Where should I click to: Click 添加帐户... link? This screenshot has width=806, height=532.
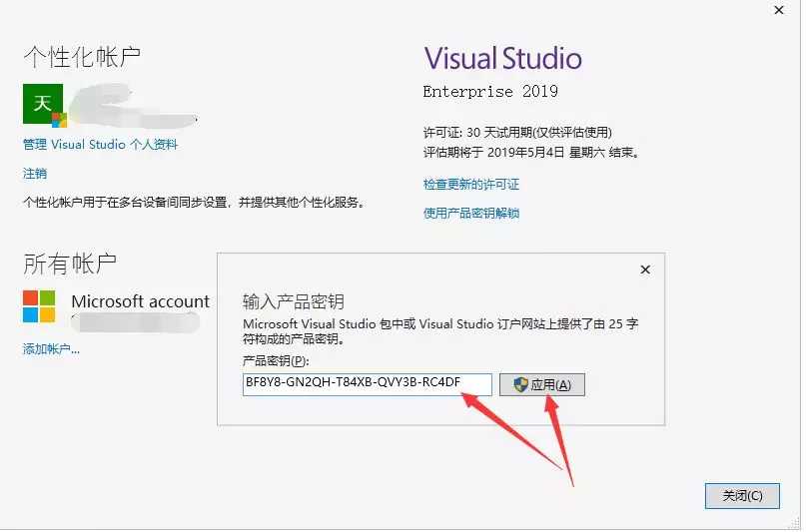point(51,349)
